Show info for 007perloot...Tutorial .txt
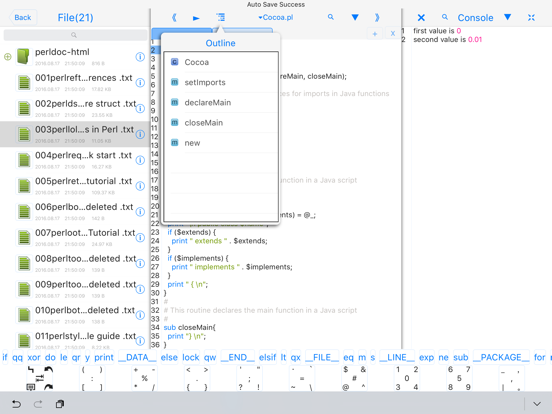This screenshot has width=552, height=414. click(x=140, y=238)
